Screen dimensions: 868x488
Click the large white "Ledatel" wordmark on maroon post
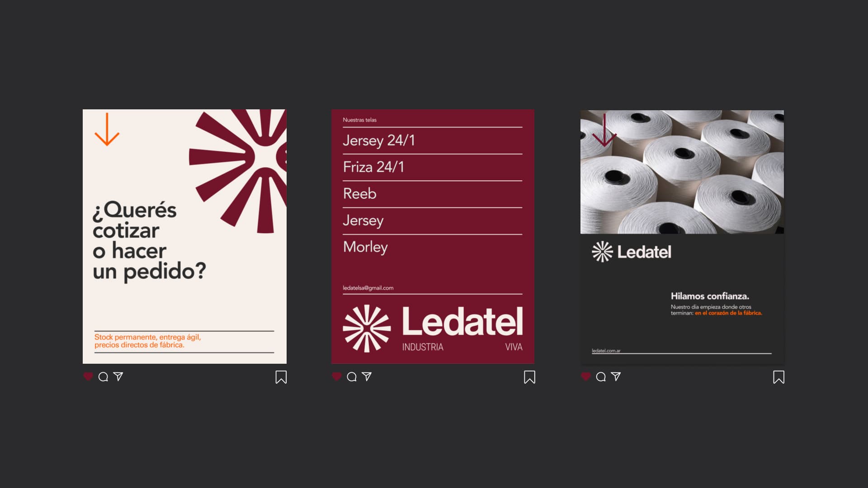pos(462,322)
